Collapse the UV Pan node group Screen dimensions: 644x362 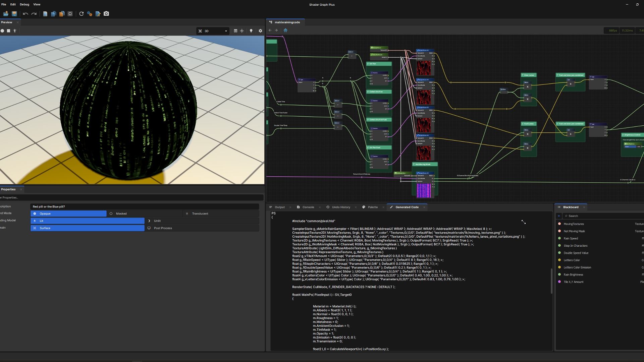pos(368,64)
